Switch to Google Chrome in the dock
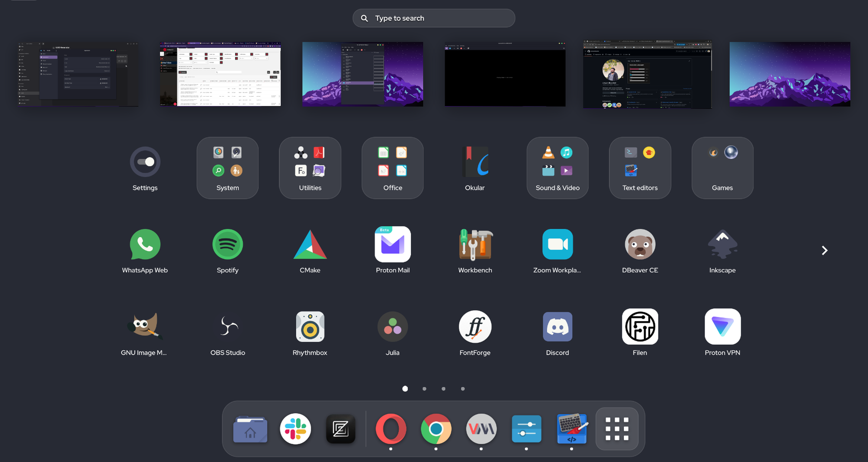Viewport: 868px width, 462px height. point(436,429)
